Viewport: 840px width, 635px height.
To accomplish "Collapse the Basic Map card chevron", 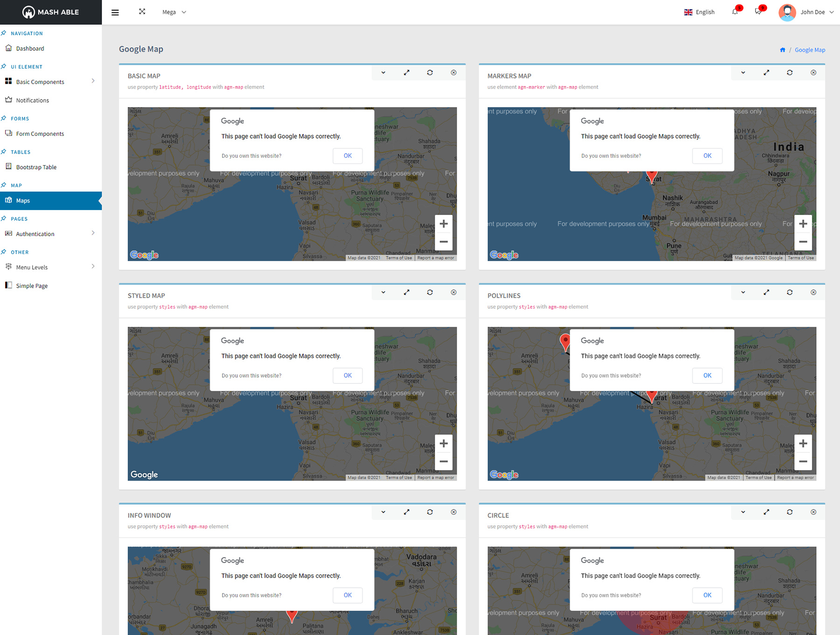I will (383, 73).
